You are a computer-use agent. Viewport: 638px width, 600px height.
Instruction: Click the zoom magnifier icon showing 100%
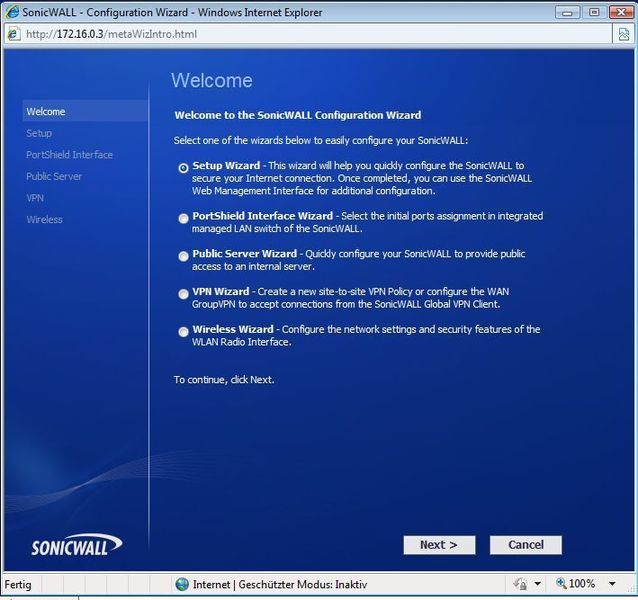[561, 584]
